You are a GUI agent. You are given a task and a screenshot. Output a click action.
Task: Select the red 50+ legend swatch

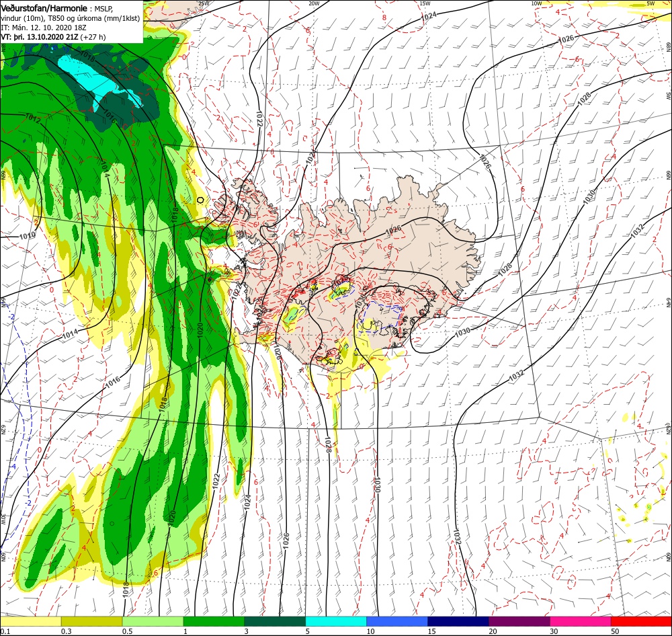(x=642, y=622)
